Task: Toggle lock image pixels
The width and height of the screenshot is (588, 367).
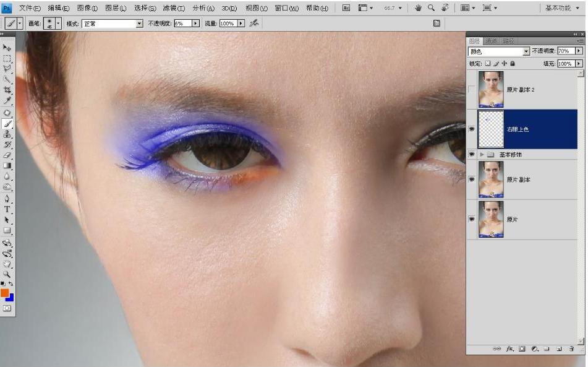Action: point(496,63)
